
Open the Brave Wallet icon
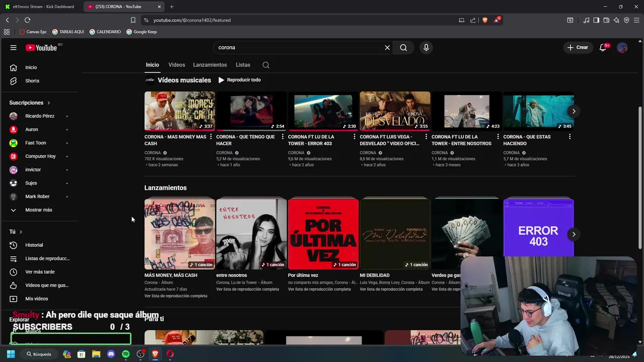pyautogui.click(x=606, y=20)
